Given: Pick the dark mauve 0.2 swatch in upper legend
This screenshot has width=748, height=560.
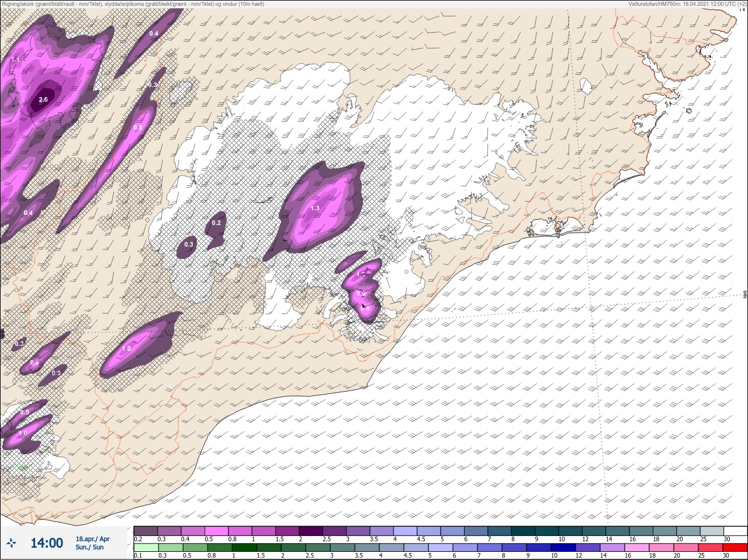Looking at the screenshot, I should coord(146,531).
